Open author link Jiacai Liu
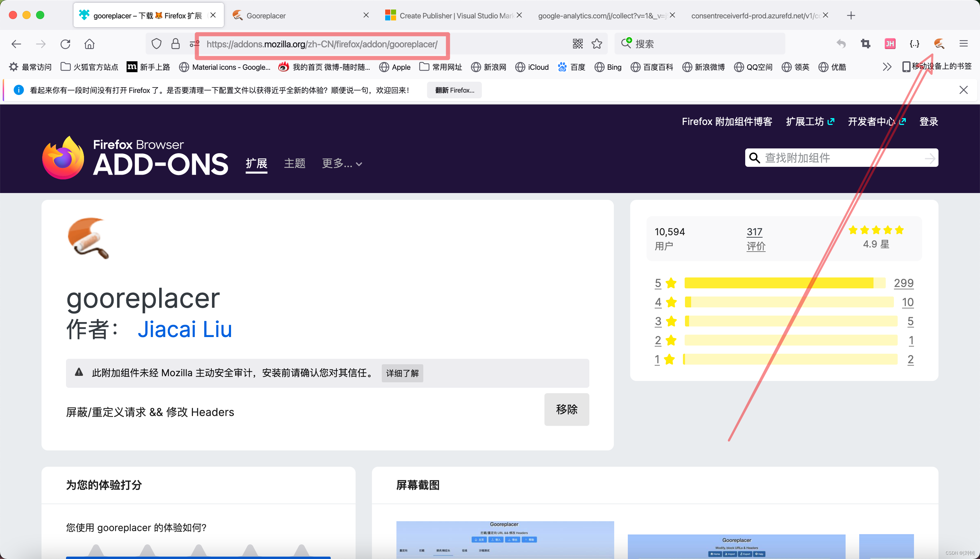Image resolution: width=980 pixels, height=559 pixels. coord(184,329)
